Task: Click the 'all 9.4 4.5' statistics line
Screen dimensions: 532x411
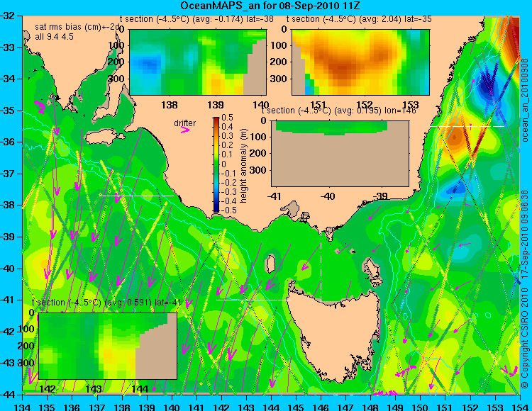Action: [x=55, y=37]
